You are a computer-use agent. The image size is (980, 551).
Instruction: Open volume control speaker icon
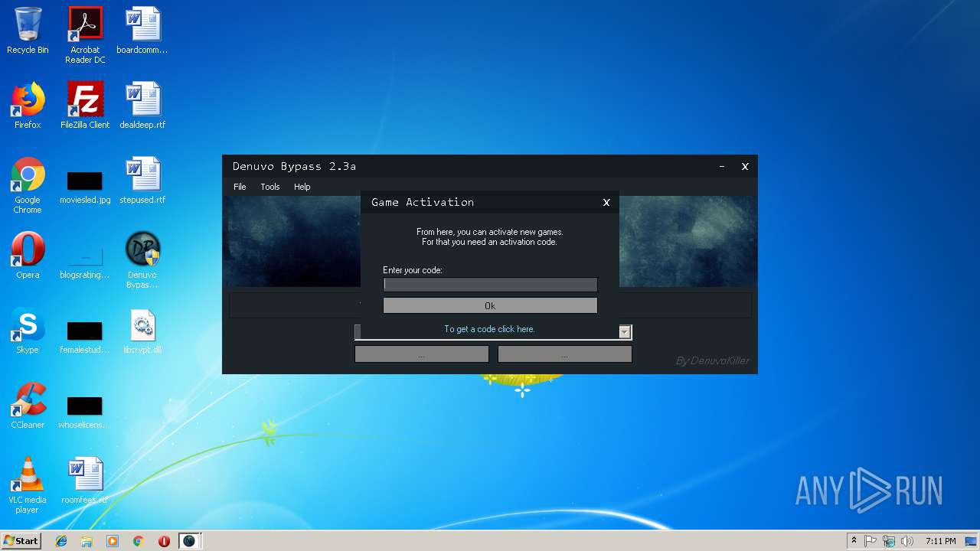tap(907, 541)
